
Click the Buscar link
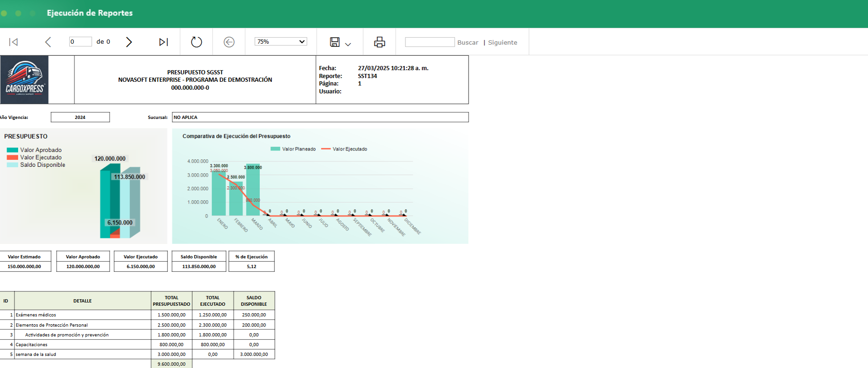(467, 42)
